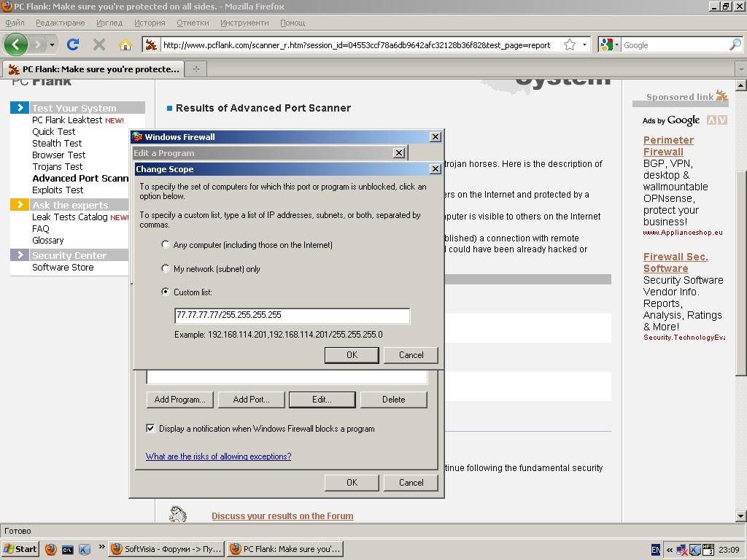This screenshot has height=560, width=747.
Task: Open the Windows Start menu
Action: click(x=20, y=549)
